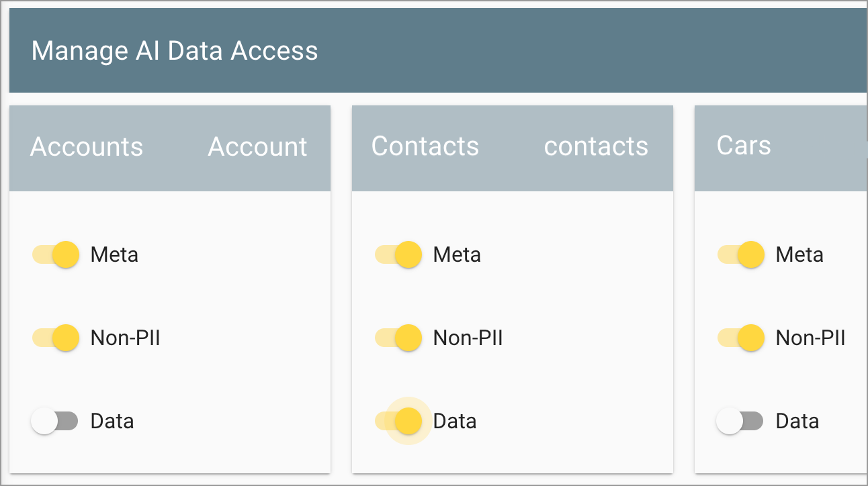Toggle off Meta access for Contacts
Screen dimensions: 868x486
[398, 254]
